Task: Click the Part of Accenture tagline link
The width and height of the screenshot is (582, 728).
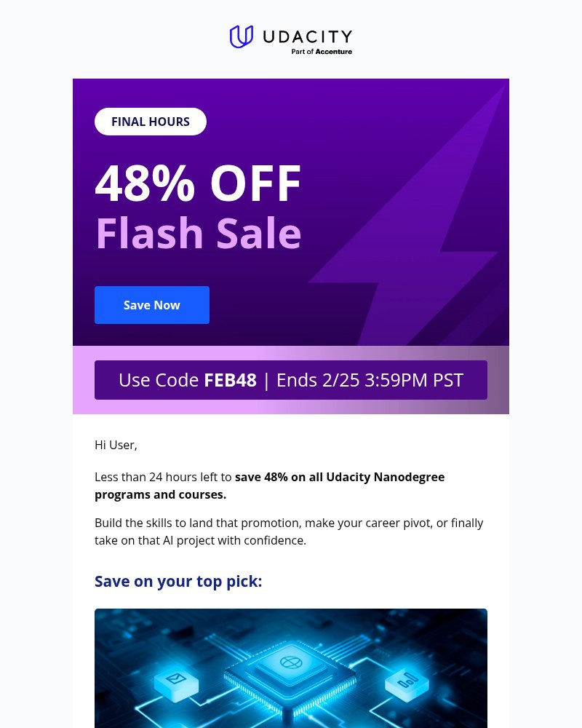Action: click(x=321, y=50)
